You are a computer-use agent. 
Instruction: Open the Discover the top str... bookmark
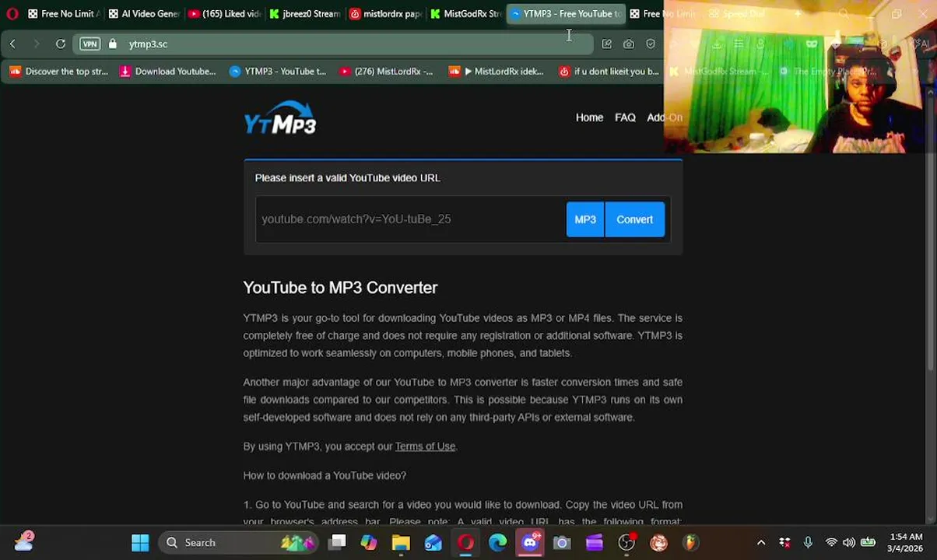59,72
